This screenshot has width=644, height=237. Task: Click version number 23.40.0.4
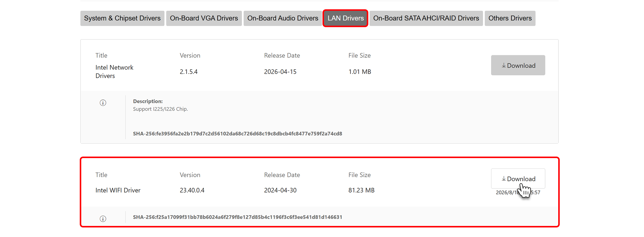pos(192,190)
